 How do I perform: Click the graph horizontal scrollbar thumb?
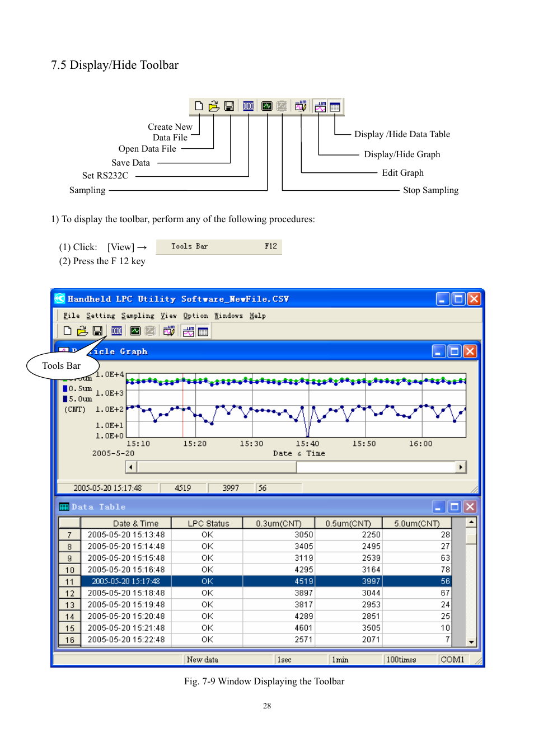pyautogui.click(x=217, y=467)
